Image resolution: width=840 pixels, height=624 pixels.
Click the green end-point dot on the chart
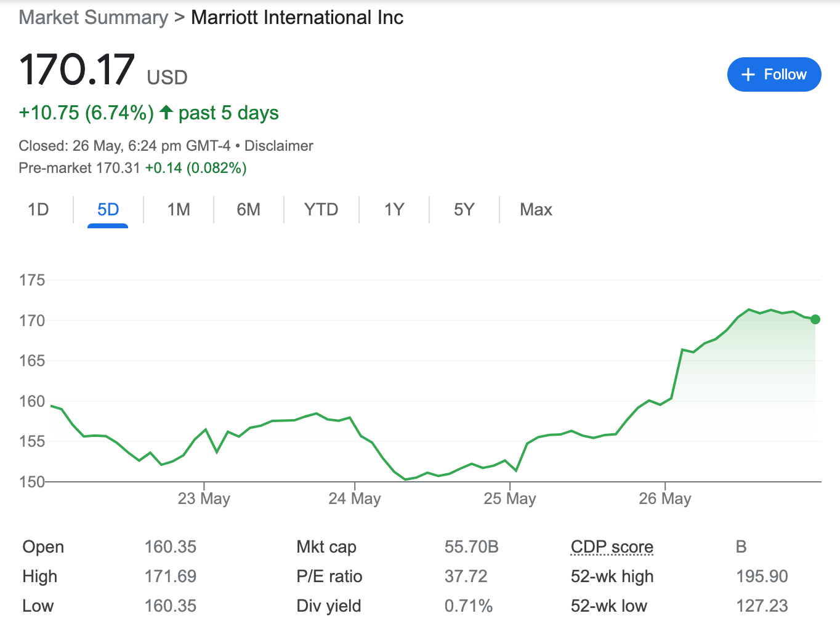coord(815,319)
